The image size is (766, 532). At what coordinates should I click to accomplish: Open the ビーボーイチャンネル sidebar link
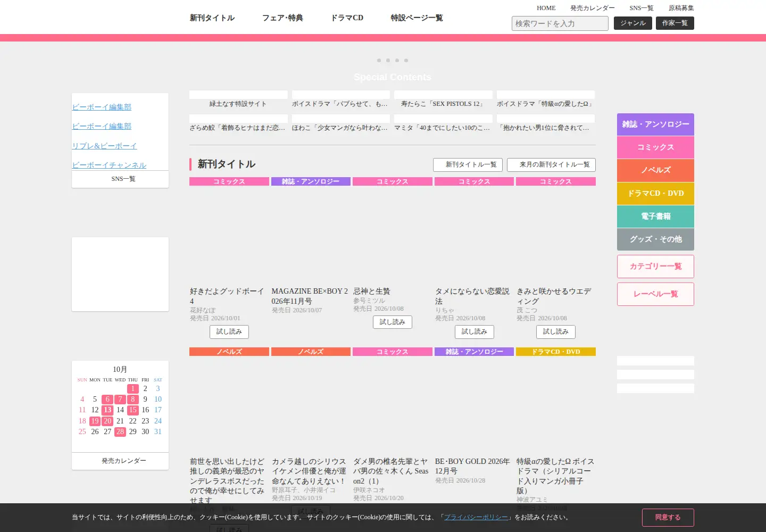pyautogui.click(x=109, y=165)
